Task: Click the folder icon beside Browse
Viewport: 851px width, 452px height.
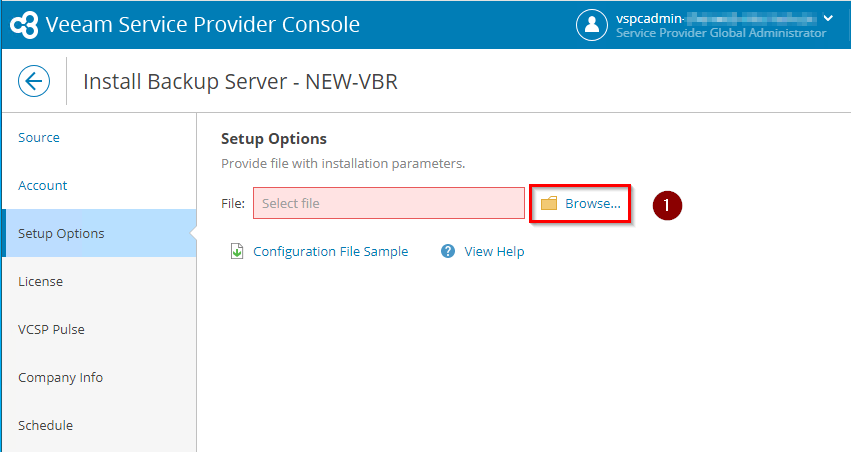Action: coord(549,203)
